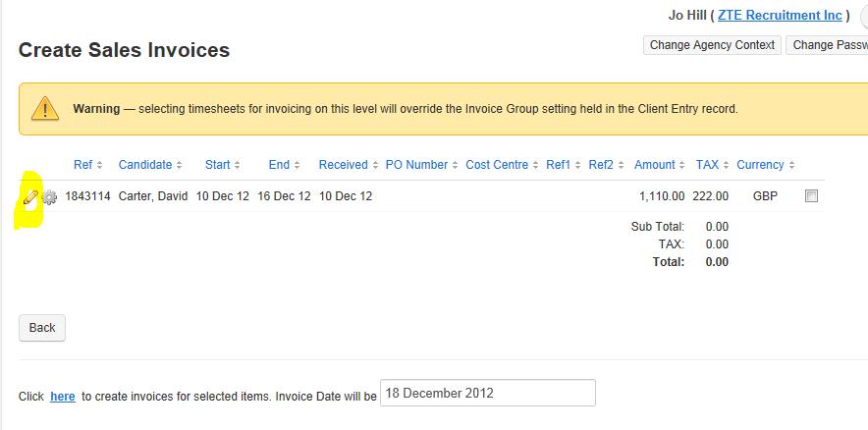This screenshot has height=430, width=868.
Task: Click sort arrows beside PO Number header
Action: point(455,165)
